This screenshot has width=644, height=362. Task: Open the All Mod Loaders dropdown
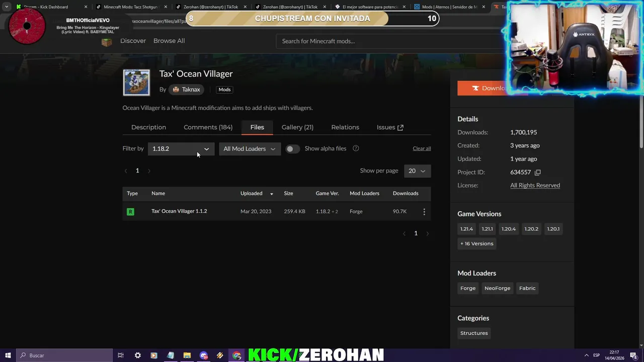tap(250, 149)
